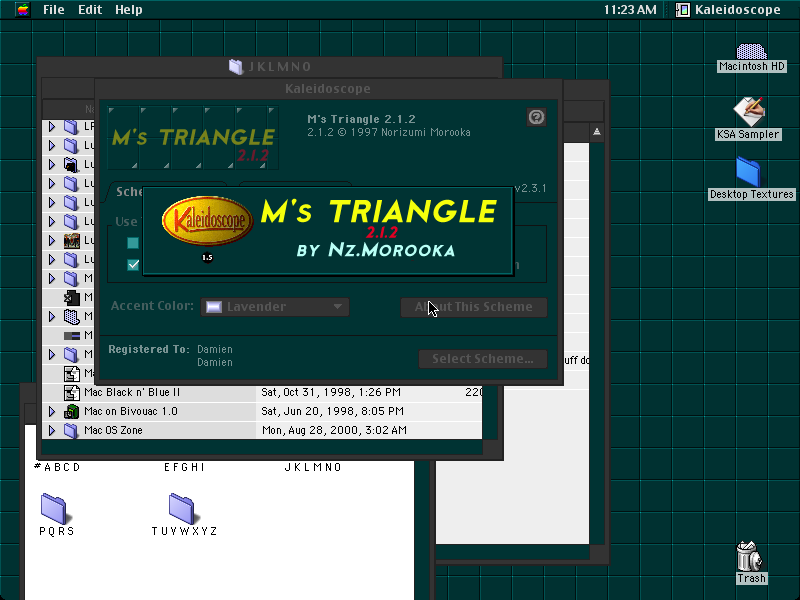Select the photo-thumbnail folder icon in list
The image size is (800, 600).
click(71, 240)
